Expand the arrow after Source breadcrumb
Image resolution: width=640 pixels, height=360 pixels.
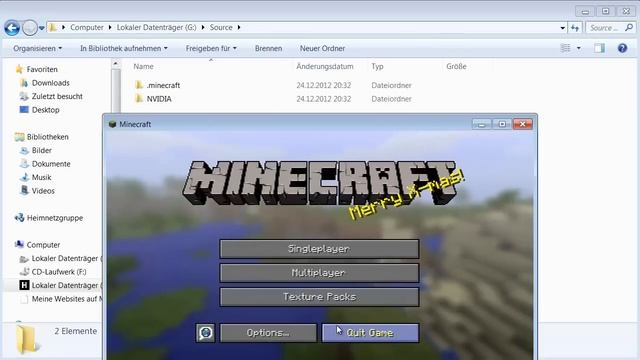pyautogui.click(x=239, y=27)
